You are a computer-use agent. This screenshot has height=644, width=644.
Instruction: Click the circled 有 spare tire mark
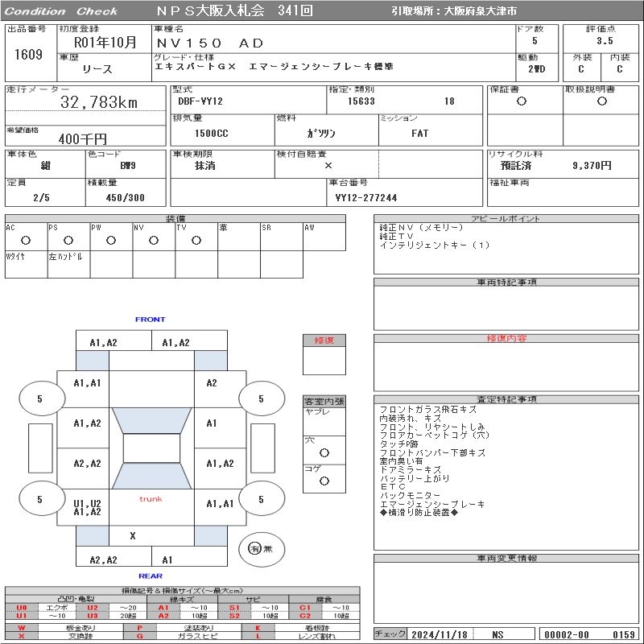coord(254,548)
